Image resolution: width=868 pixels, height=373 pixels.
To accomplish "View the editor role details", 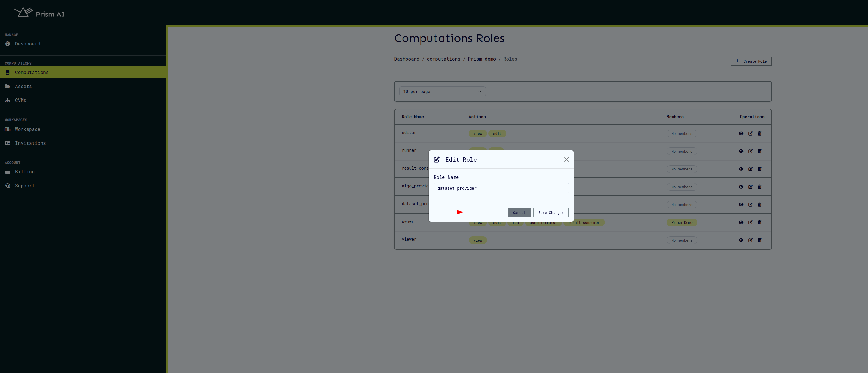I will click(x=741, y=133).
